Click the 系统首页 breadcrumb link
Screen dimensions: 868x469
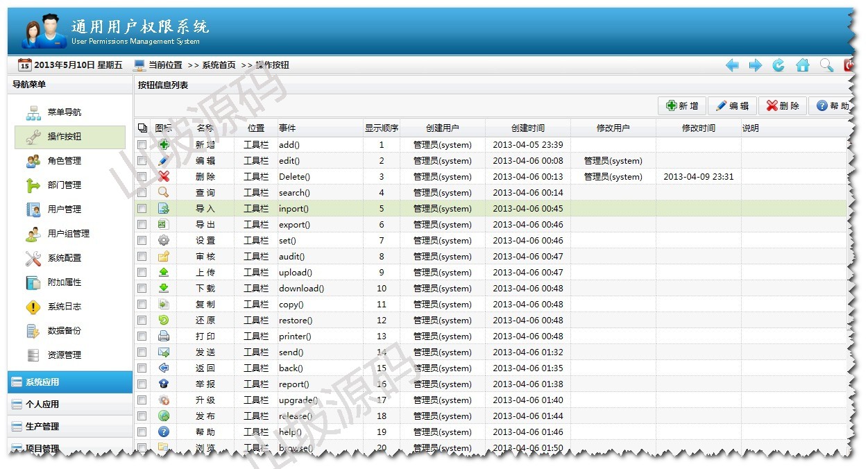coord(219,65)
